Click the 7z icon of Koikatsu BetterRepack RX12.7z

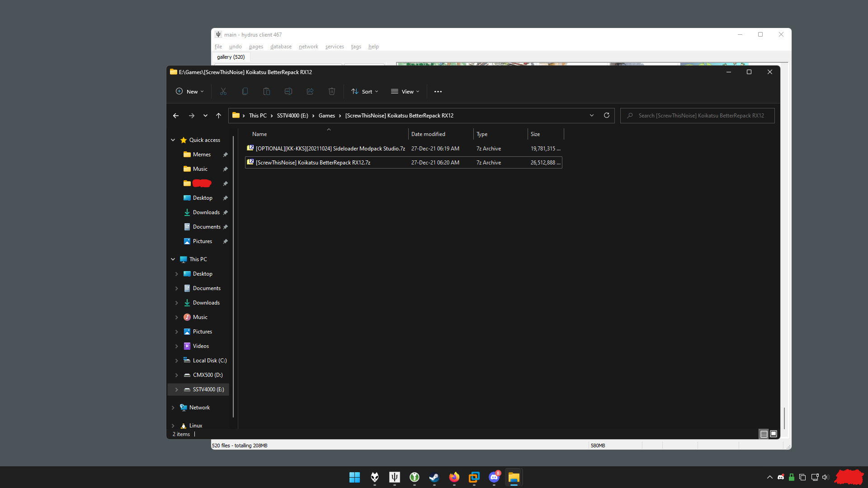(x=250, y=162)
